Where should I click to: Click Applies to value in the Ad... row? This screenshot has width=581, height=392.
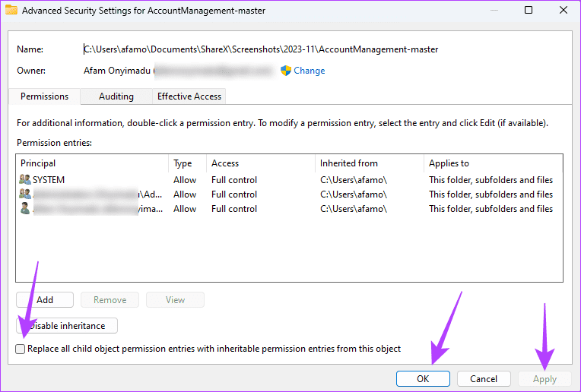491,194
